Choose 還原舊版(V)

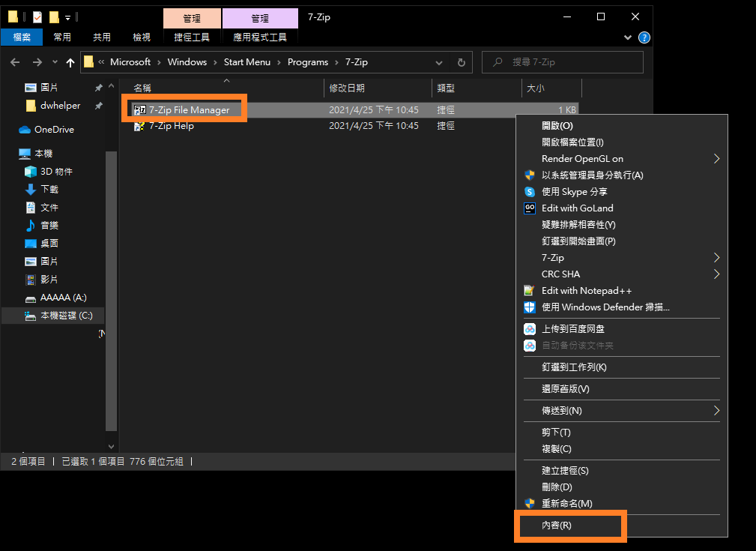(565, 389)
